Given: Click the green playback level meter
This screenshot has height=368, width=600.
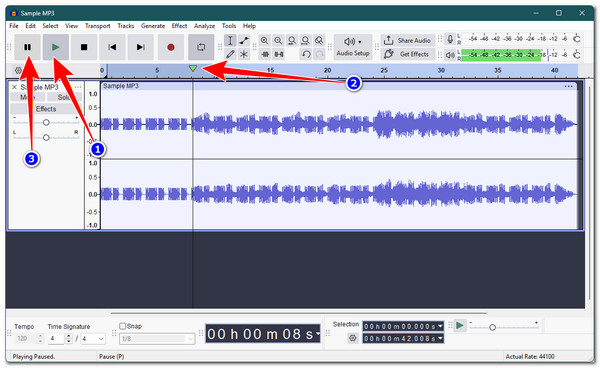Looking at the screenshot, I should pyautogui.click(x=501, y=55).
